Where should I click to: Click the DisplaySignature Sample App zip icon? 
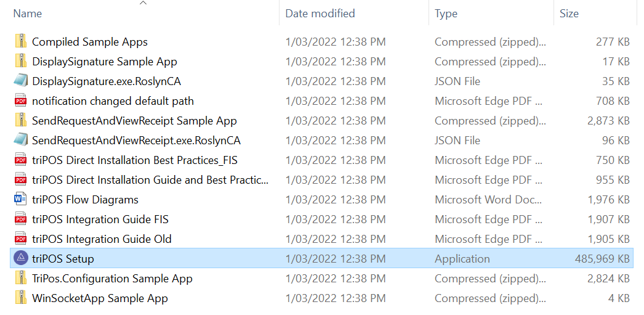click(x=20, y=61)
